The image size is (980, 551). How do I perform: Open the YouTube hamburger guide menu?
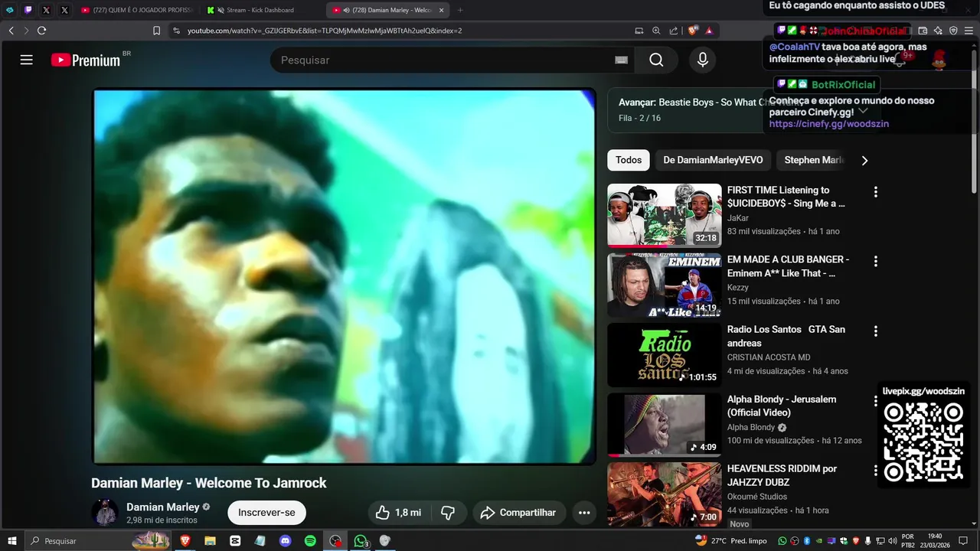click(x=27, y=60)
